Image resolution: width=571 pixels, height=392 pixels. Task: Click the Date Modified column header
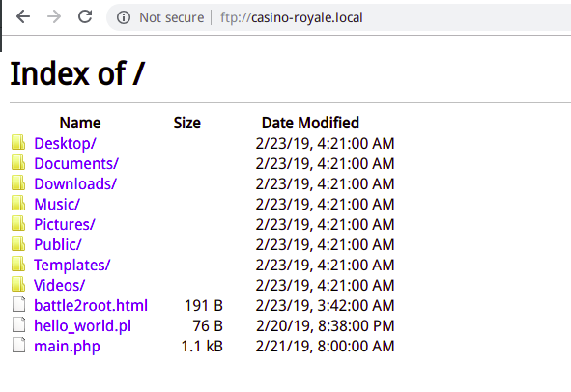pyautogui.click(x=310, y=123)
